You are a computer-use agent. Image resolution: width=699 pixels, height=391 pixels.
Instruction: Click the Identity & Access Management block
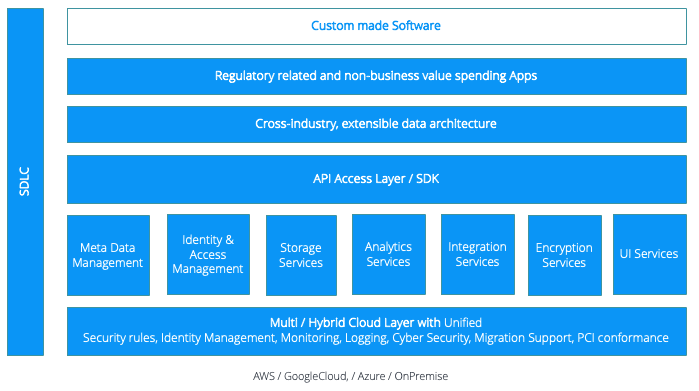pos(208,255)
